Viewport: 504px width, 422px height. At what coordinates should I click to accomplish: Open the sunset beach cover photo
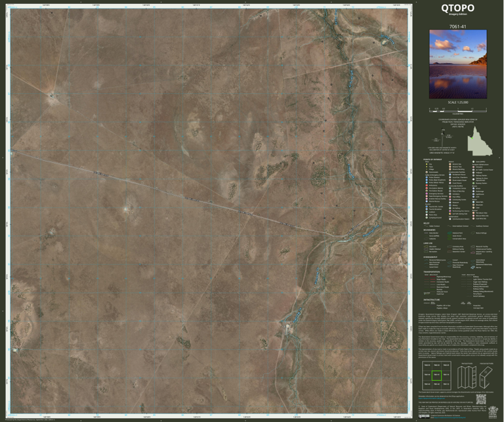tap(458, 64)
